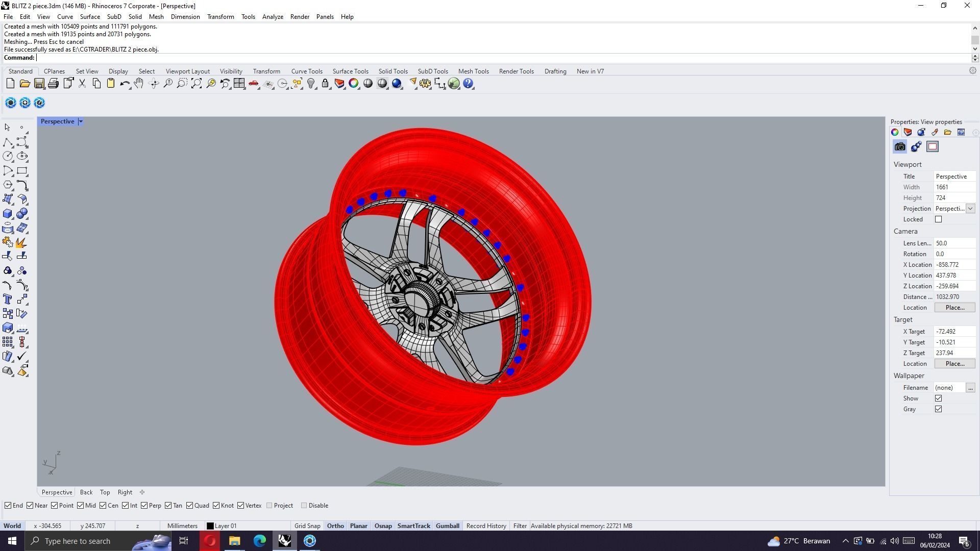Image resolution: width=980 pixels, height=551 pixels.
Task: Click the four-viewport layout icon
Action: click(239, 84)
